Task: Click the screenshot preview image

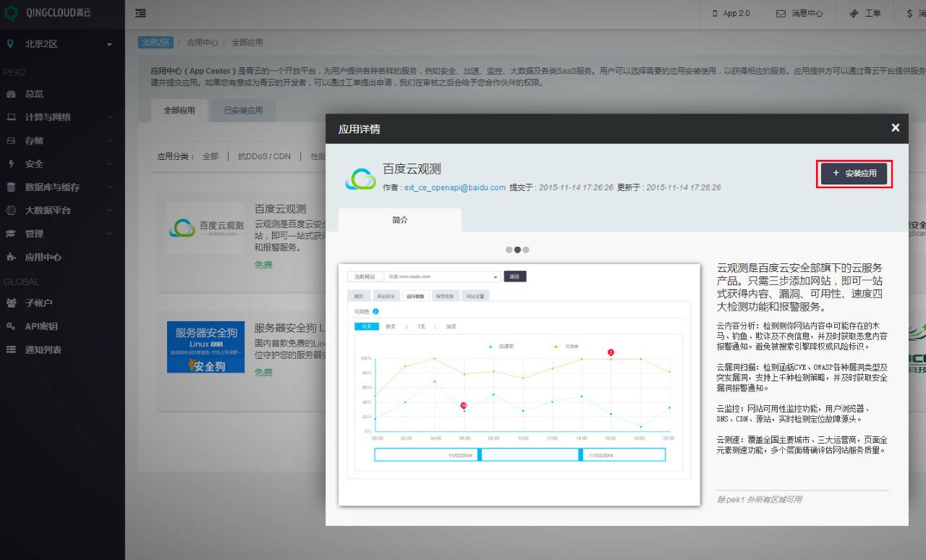Action: [519, 385]
